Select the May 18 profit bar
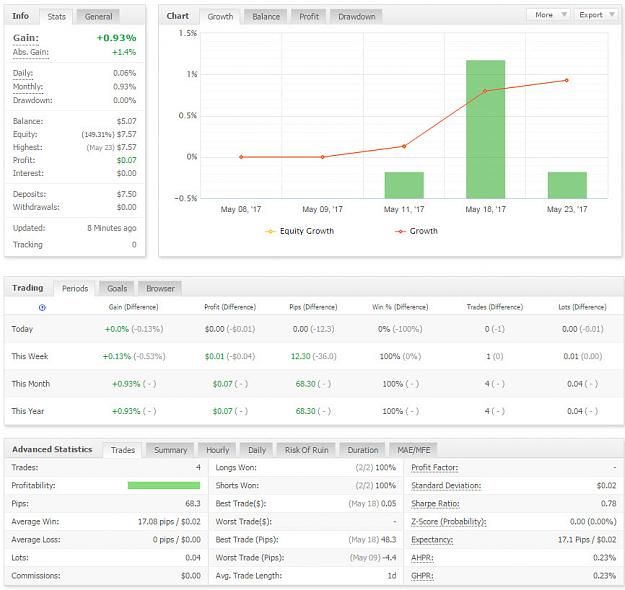Viewport: 625px width, 590px height. pos(485,129)
